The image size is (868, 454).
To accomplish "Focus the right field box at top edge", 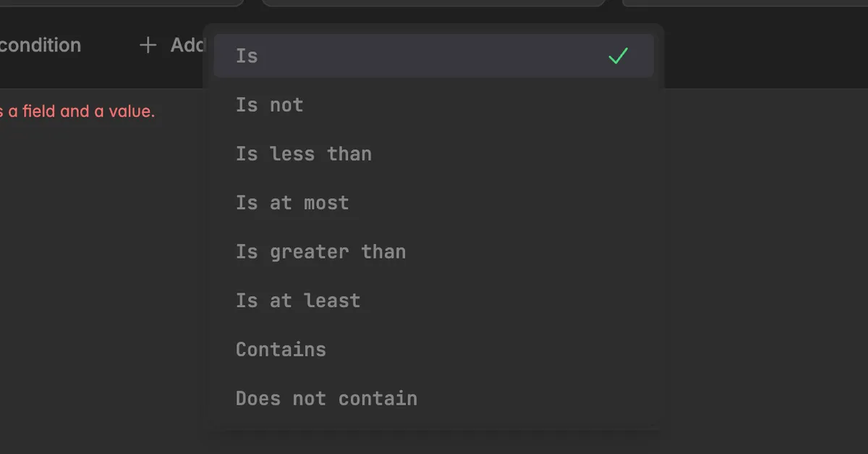I will point(745,3).
